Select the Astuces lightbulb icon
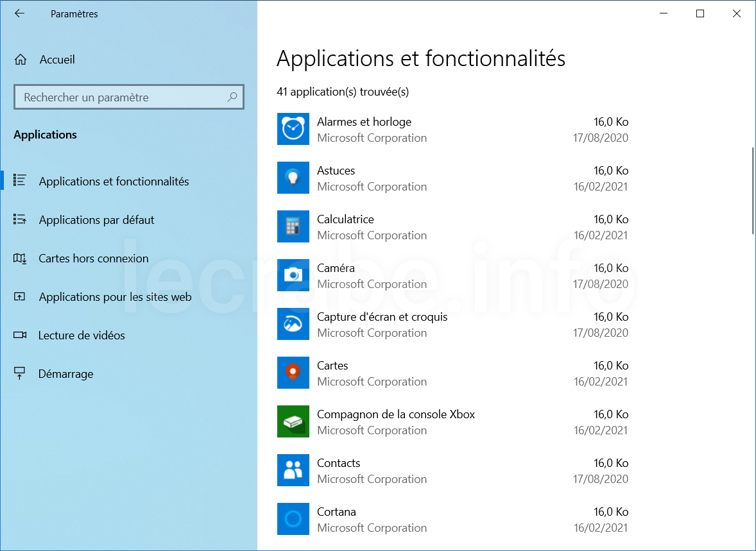 [x=293, y=178]
